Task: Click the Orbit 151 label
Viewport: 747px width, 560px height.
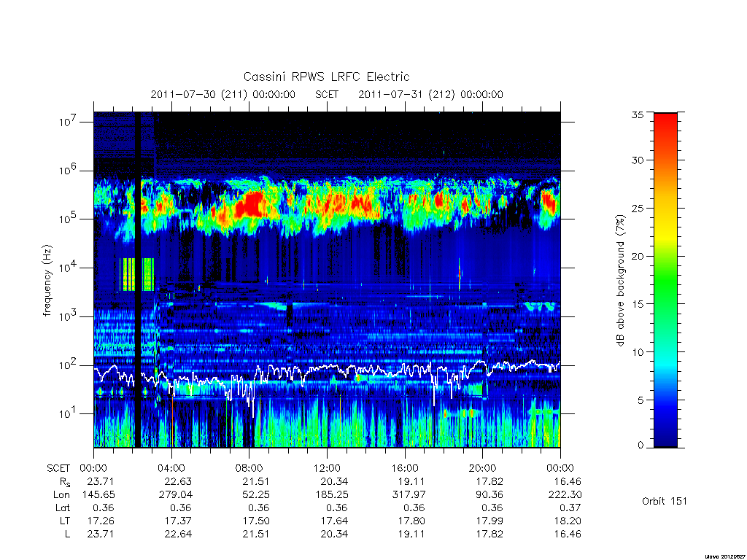Action: coord(665,501)
